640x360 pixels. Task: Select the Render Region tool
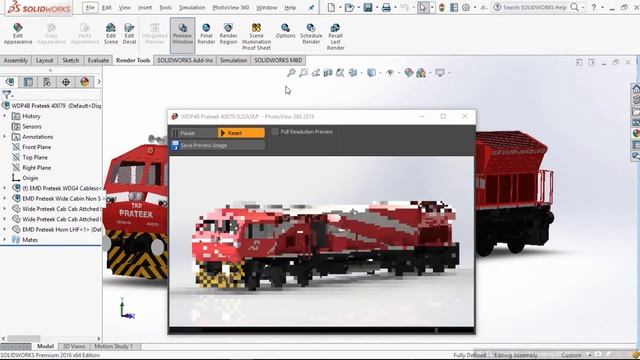point(228,33)
